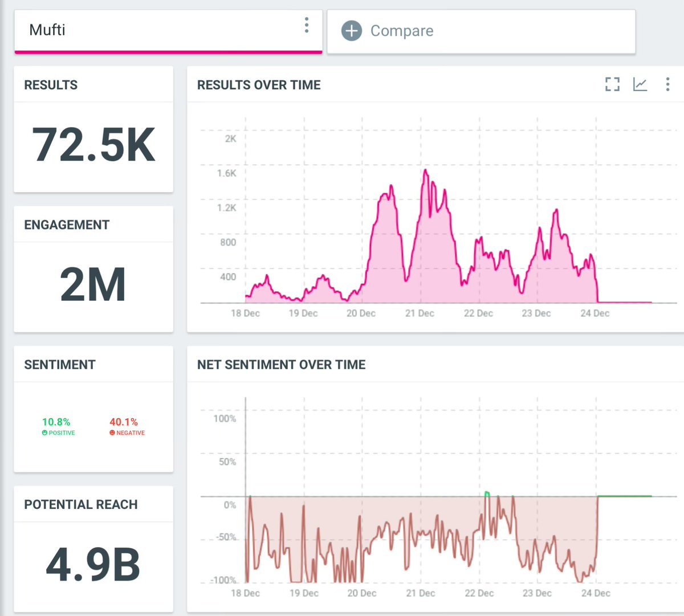Image resolution: width=684 pixels, height=616 pixels.
Task: Click the 19 Dec label in results chart
Action: (303, 313)
